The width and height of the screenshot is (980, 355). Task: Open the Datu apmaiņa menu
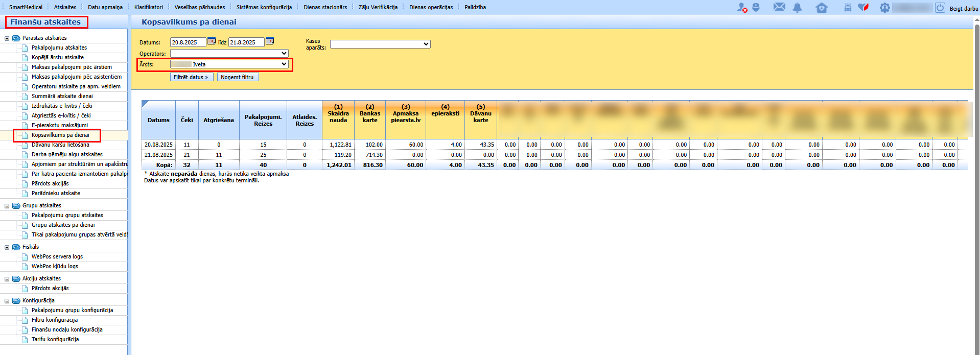(x=105, y=7)
